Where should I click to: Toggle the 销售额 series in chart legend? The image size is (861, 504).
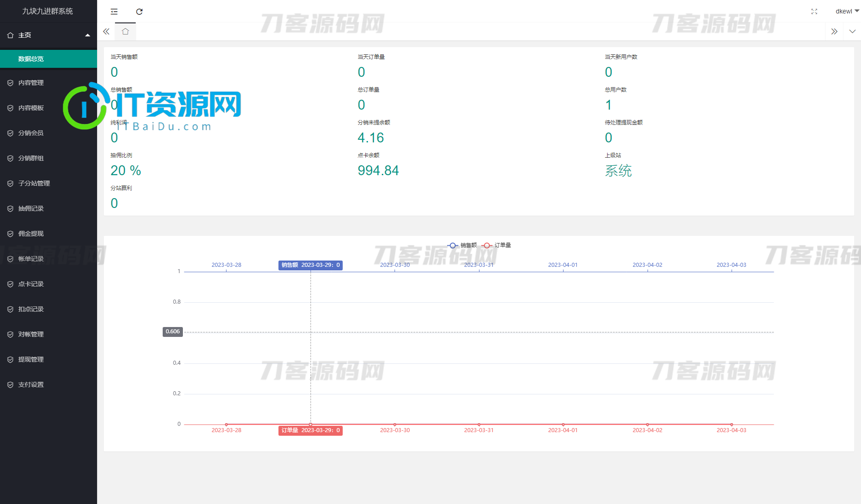[x=462, y=245]
